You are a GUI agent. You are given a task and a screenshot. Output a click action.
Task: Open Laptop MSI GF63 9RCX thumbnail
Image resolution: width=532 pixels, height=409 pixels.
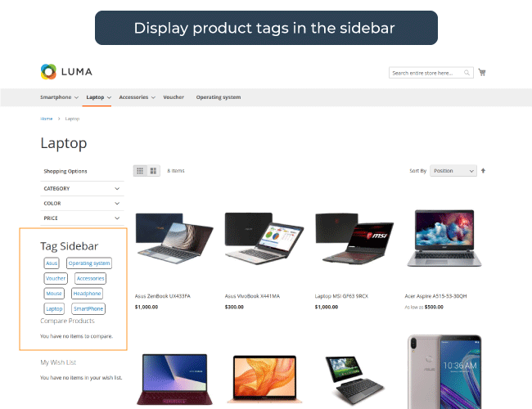354,238
